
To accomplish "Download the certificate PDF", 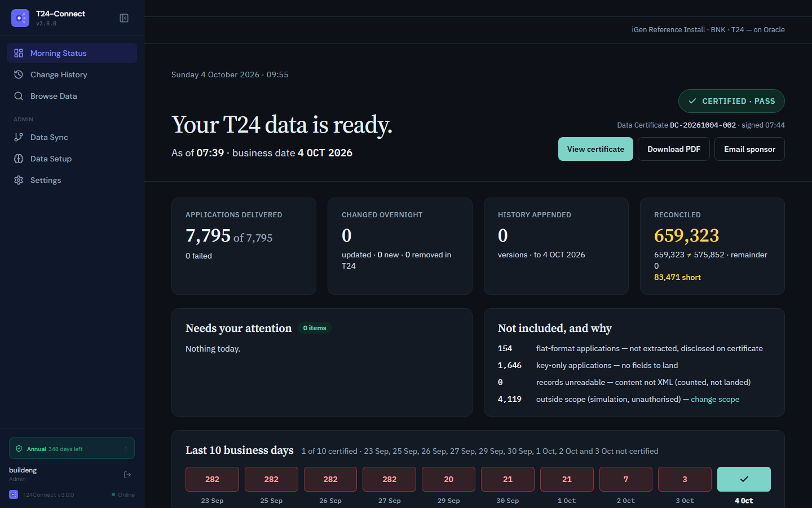I will tap(674, 149).
